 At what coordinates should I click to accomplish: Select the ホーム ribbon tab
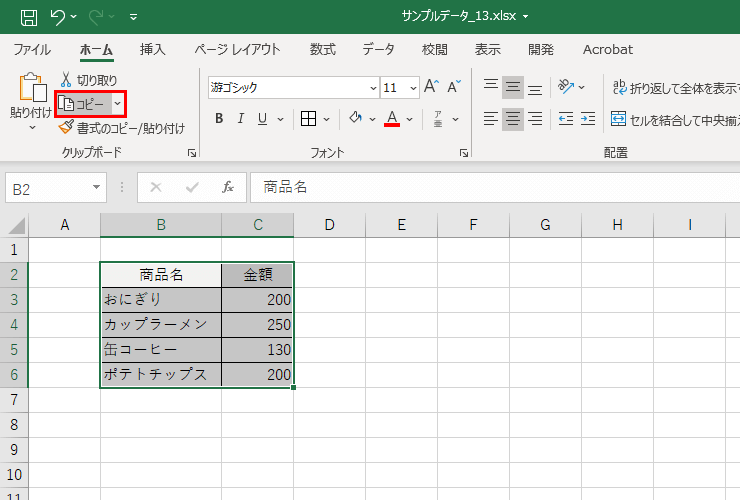pyautogui.click(x=96, y=50)
